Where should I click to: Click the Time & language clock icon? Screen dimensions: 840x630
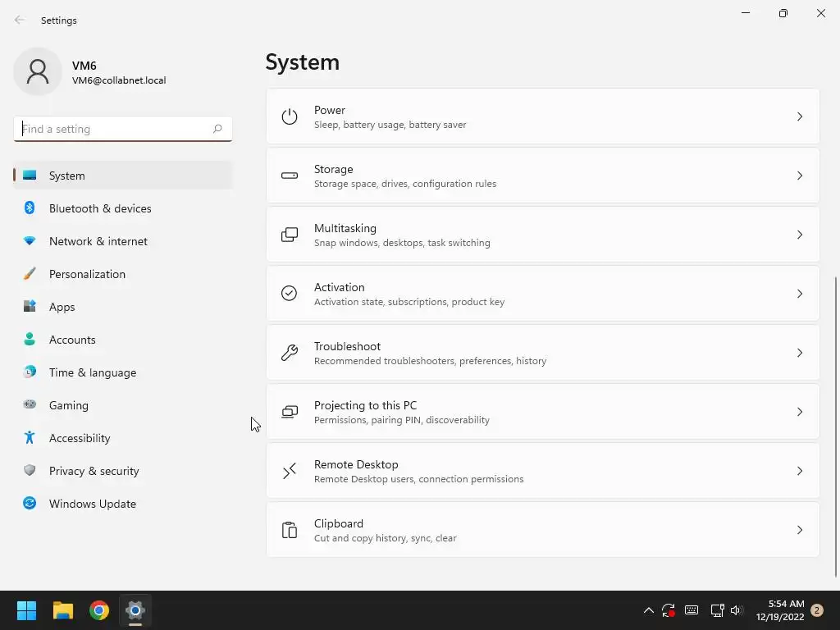[x=30, y=372]
